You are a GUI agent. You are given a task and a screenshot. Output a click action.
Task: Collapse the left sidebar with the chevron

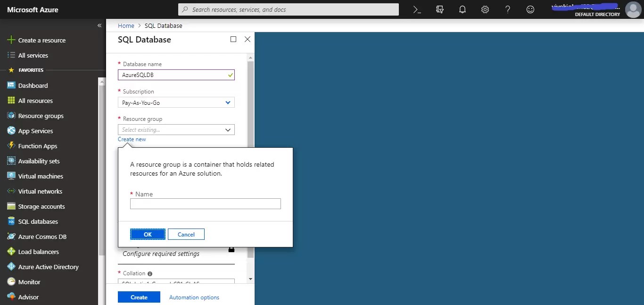(99, 25)
